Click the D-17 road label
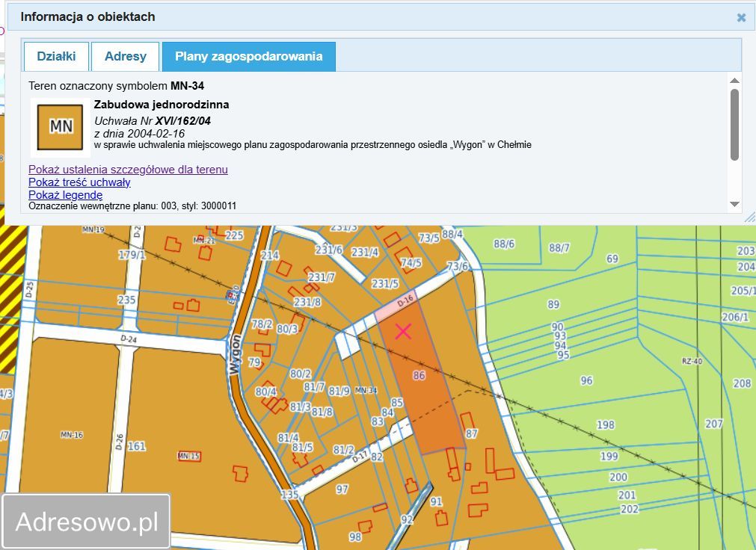 point(360,456)
